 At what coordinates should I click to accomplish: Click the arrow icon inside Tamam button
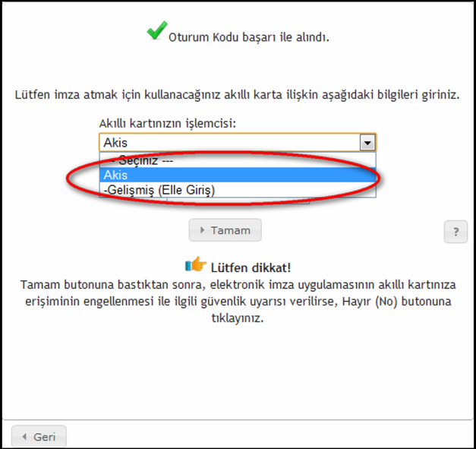coord(202,230)
